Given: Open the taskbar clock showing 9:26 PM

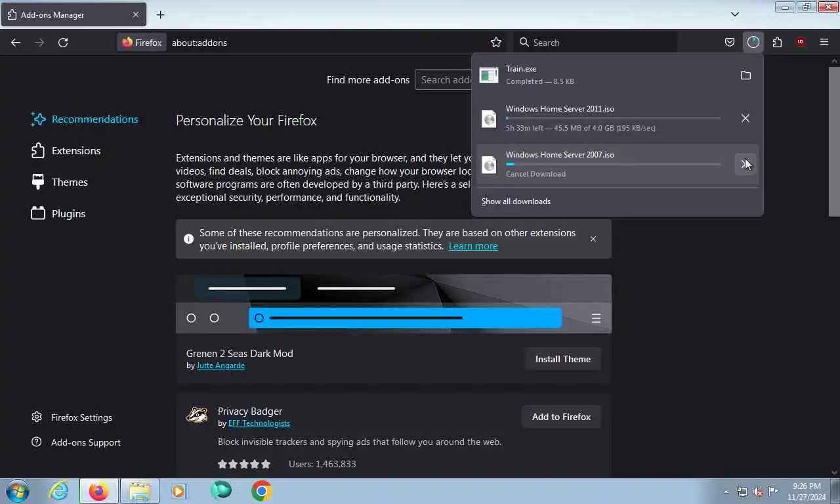Looking at the screenshot, I should point(807,492).
